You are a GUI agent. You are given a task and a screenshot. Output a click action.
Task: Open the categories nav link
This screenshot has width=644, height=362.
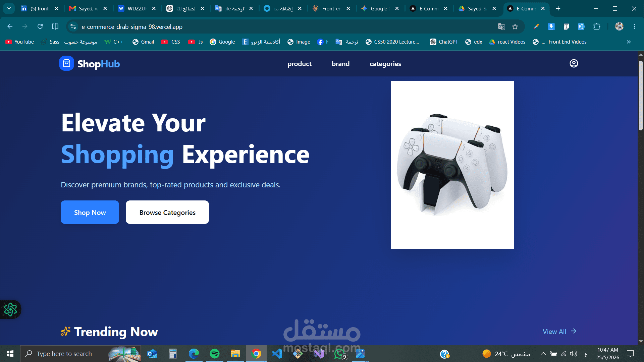pos(385,64)
